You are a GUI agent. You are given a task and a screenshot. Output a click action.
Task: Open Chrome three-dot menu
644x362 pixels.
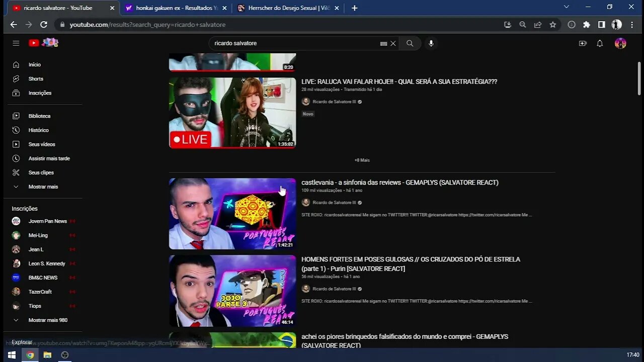[632, 25]
